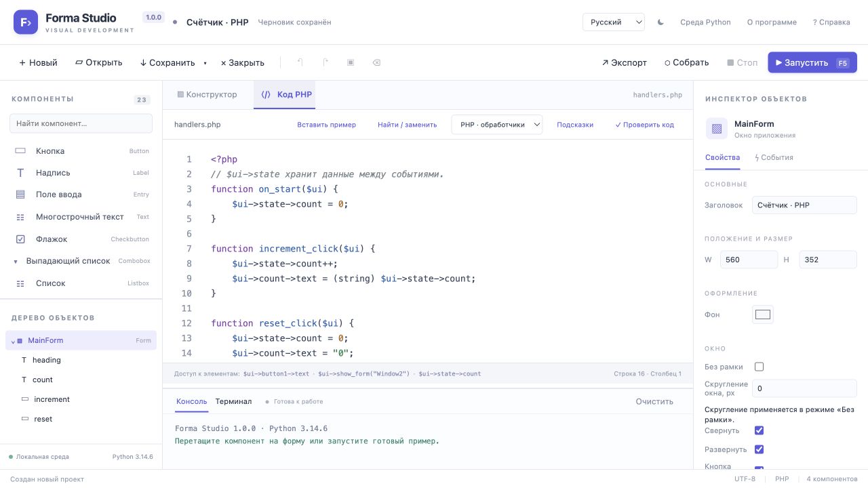
Task: Select the Терминал tab
Action: pos(233,401)
